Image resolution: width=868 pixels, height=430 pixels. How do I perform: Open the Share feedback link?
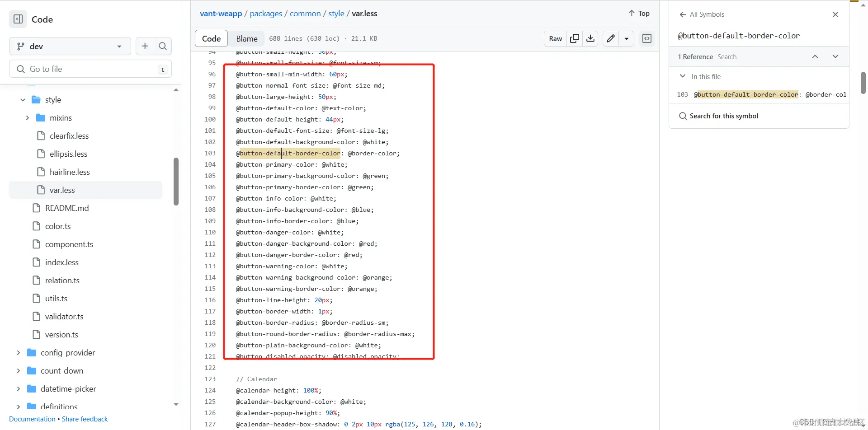point(85,419)
